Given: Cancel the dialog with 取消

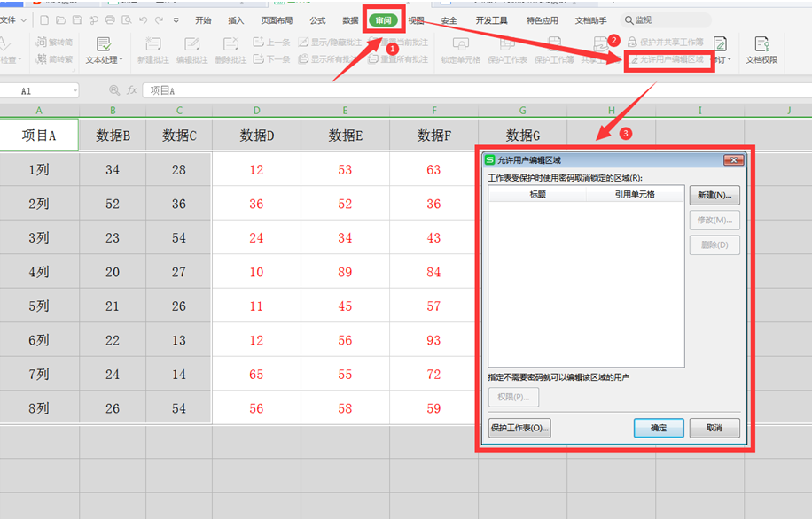Looking at the screenshot, I should pos(714,428).
